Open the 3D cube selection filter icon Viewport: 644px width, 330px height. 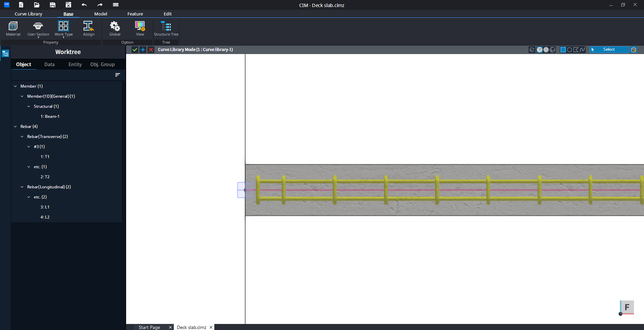click(x=634, y=50)
